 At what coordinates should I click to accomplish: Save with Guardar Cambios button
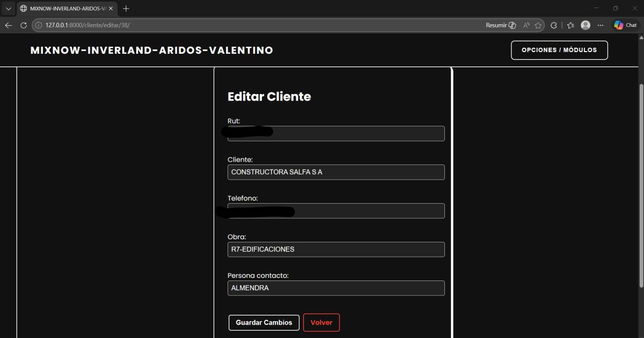tap(264, 322)
